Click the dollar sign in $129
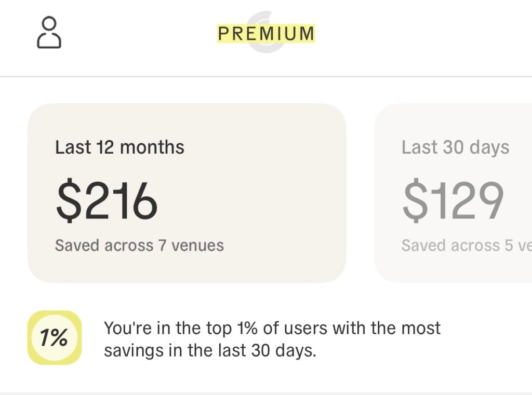Viewport: 532px width, 395px height. pos(413,201)
